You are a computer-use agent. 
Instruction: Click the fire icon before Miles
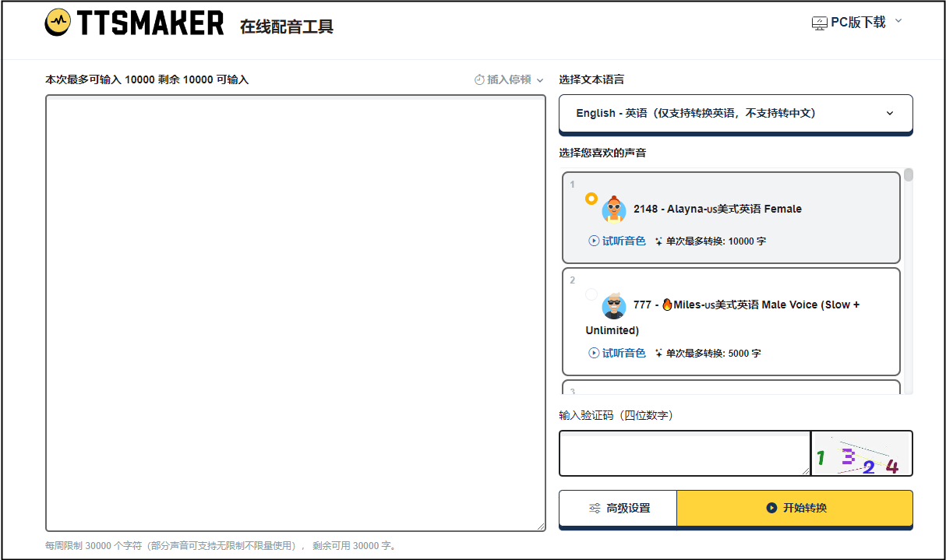tap(667, 305)
